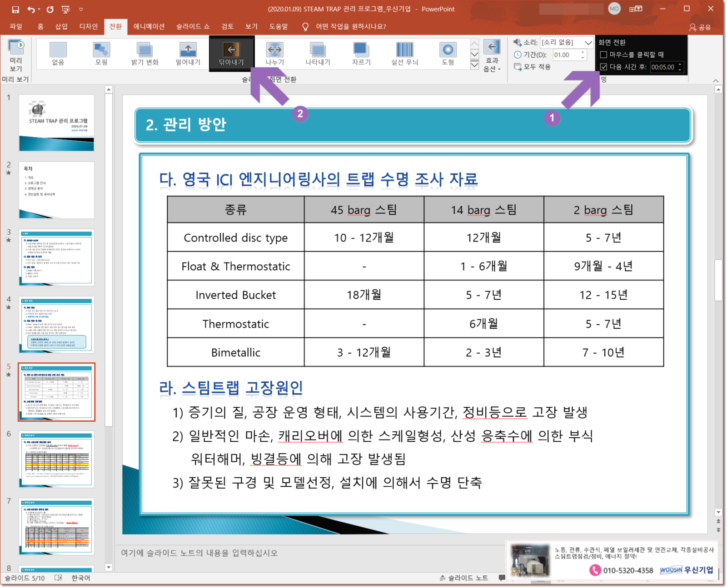Select the 자르기 (Cut) transition

coord(361,54)
